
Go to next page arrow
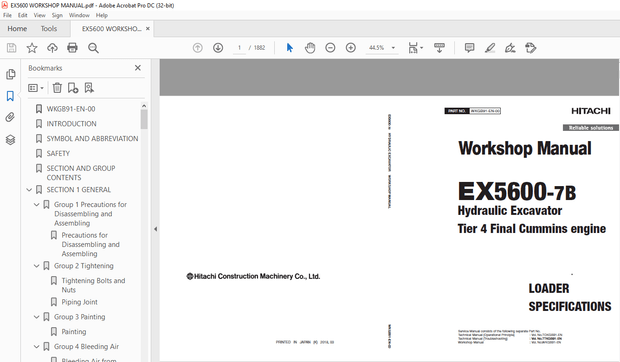pyautogui.click(x=218, y=48)
